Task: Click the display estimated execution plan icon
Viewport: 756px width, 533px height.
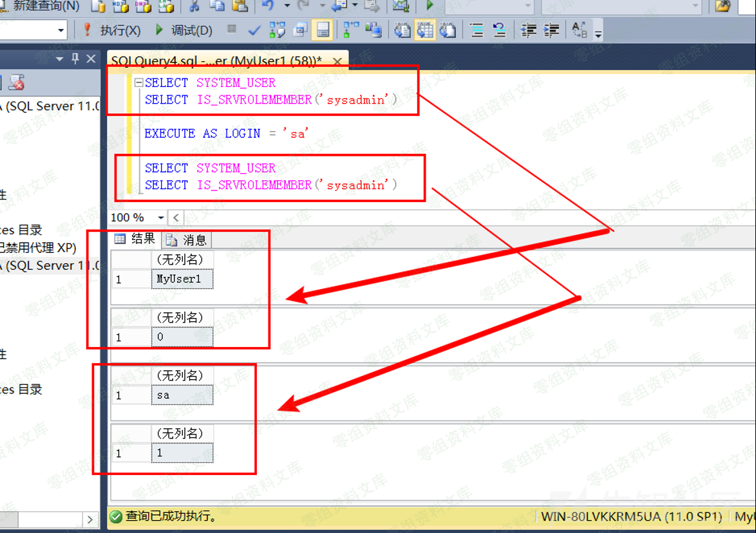Action: (x=278, y=30)
